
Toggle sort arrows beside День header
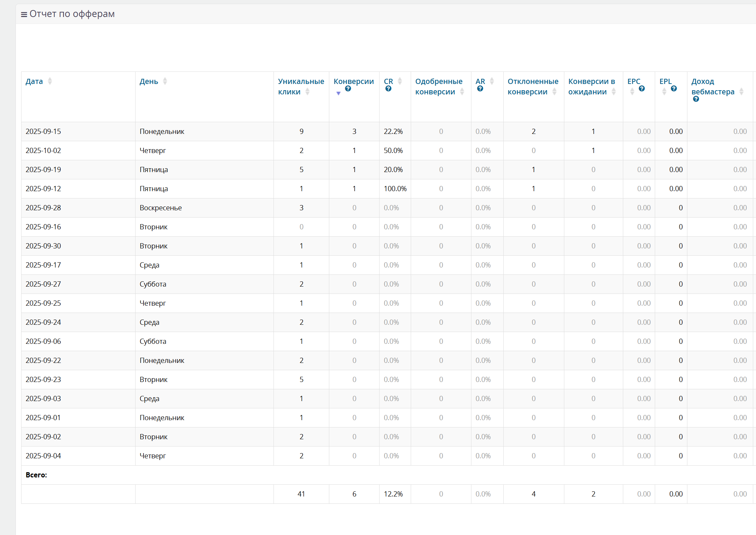pyautogui.click(x=165, y=81)
